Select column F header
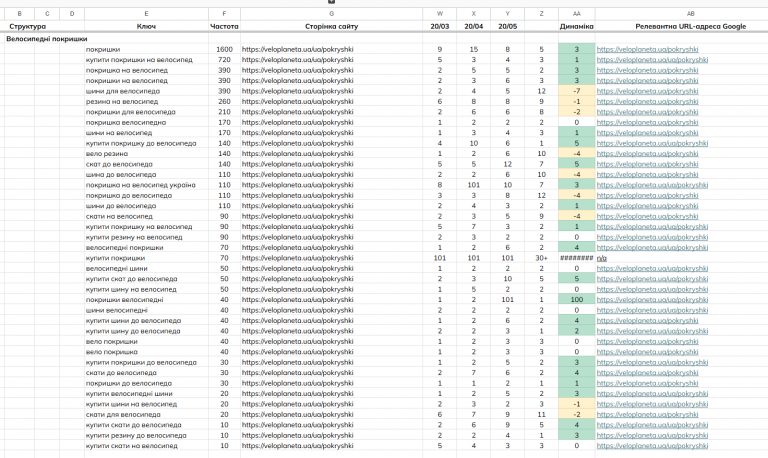Image resolution: width=768 pixels, height=458 pixels. coord(224,14)
